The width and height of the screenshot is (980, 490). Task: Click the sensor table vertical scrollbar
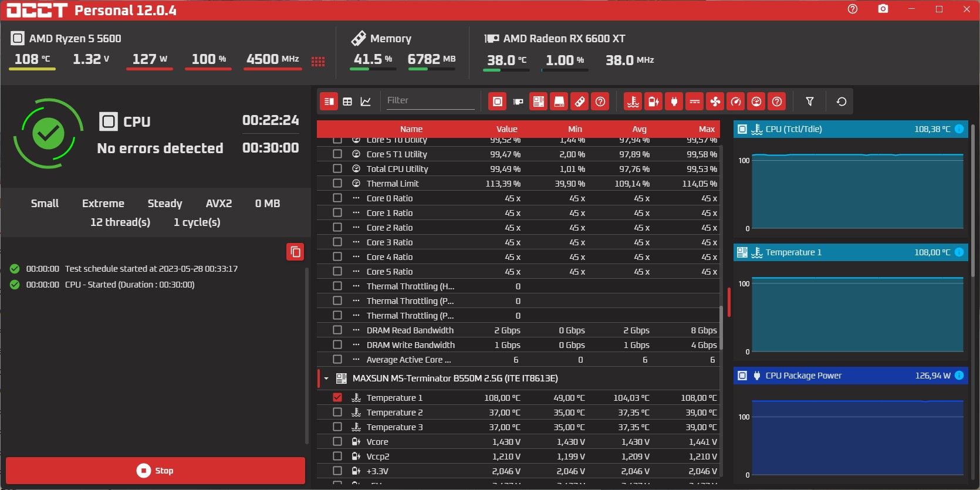tap(721, 328)
